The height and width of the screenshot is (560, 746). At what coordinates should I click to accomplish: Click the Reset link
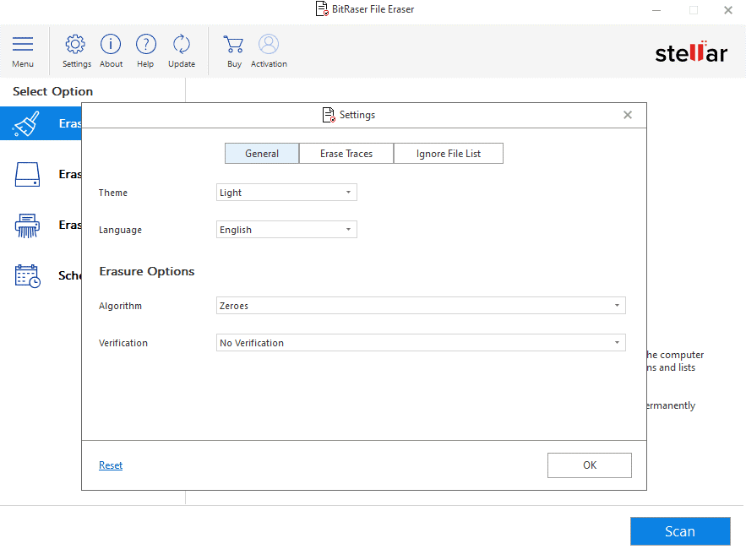pos(111,465)
